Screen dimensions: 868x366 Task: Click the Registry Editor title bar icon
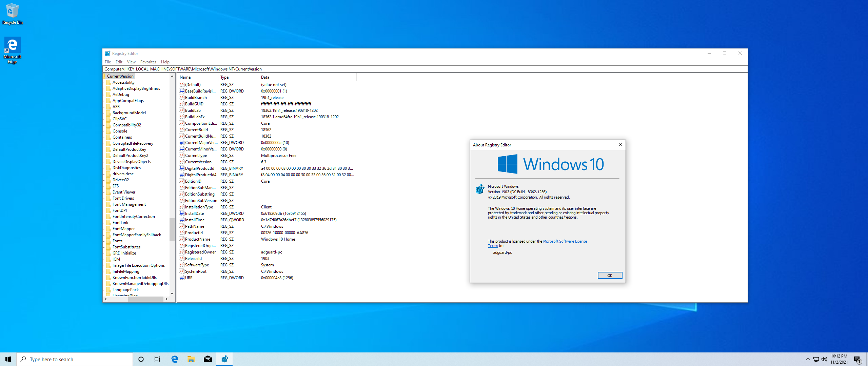pos(107,54)
